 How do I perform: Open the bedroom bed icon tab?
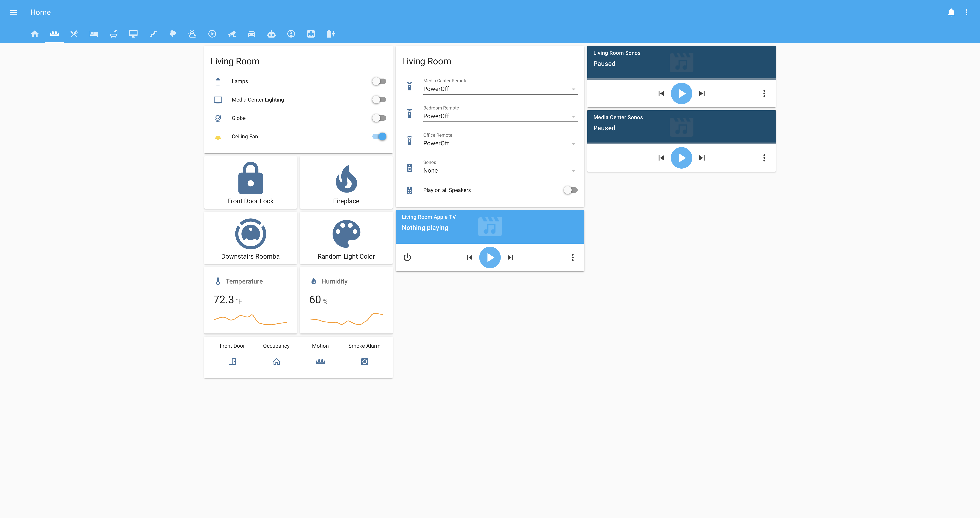click(94, 34)
